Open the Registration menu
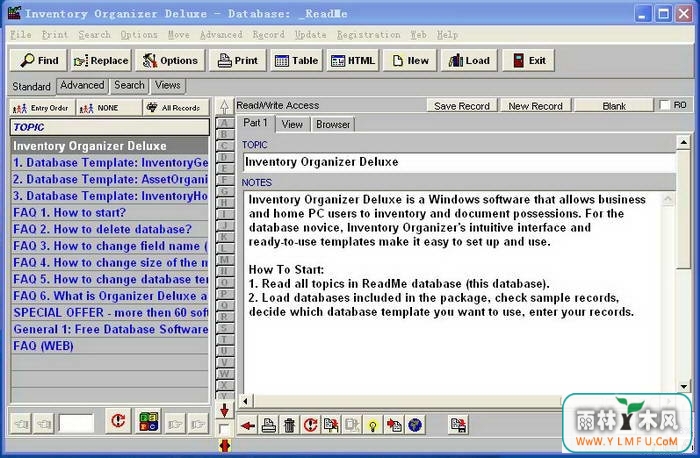Viewport: 700px width, 458px height. [368, 34]
